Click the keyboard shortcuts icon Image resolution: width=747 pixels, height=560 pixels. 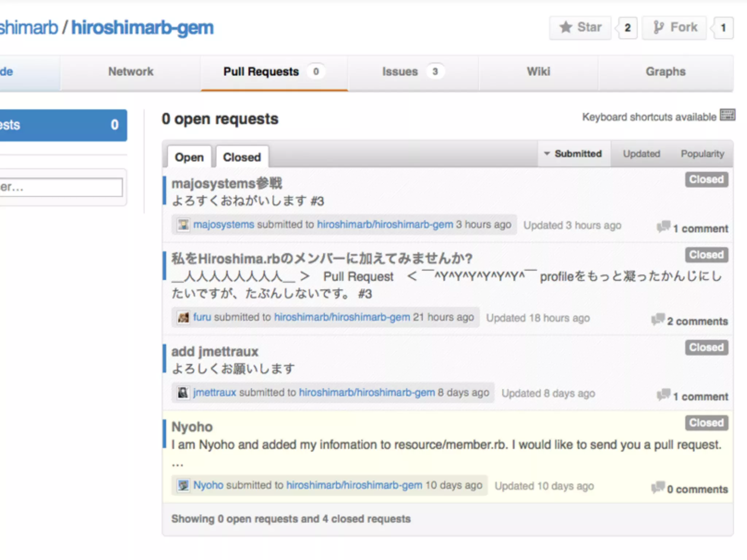pos(727,115)
